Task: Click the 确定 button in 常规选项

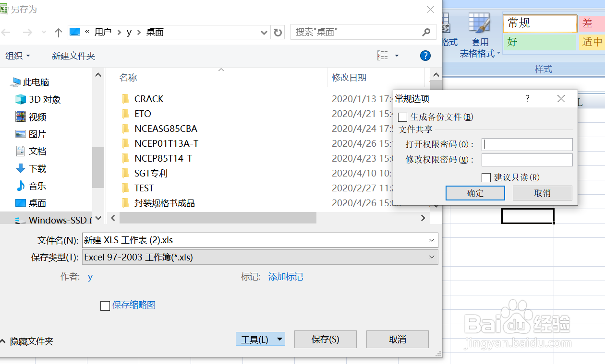Action: 475,193
